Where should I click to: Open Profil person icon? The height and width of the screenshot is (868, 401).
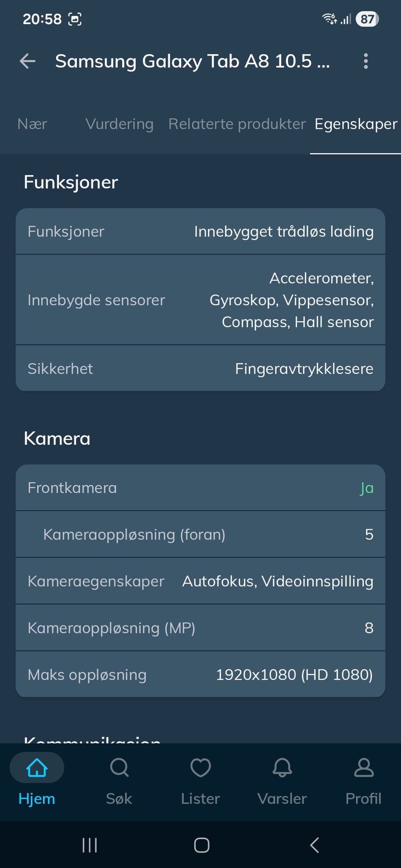(x=363, y=768)
